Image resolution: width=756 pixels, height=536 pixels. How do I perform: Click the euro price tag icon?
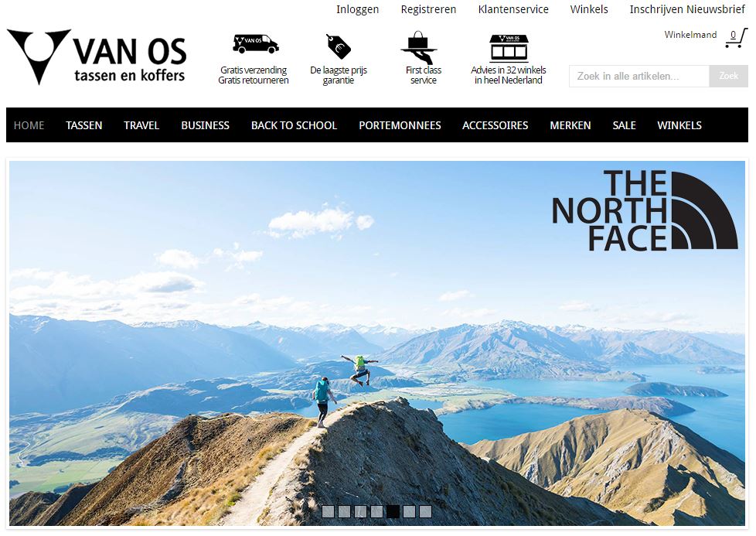coord(339,47)
